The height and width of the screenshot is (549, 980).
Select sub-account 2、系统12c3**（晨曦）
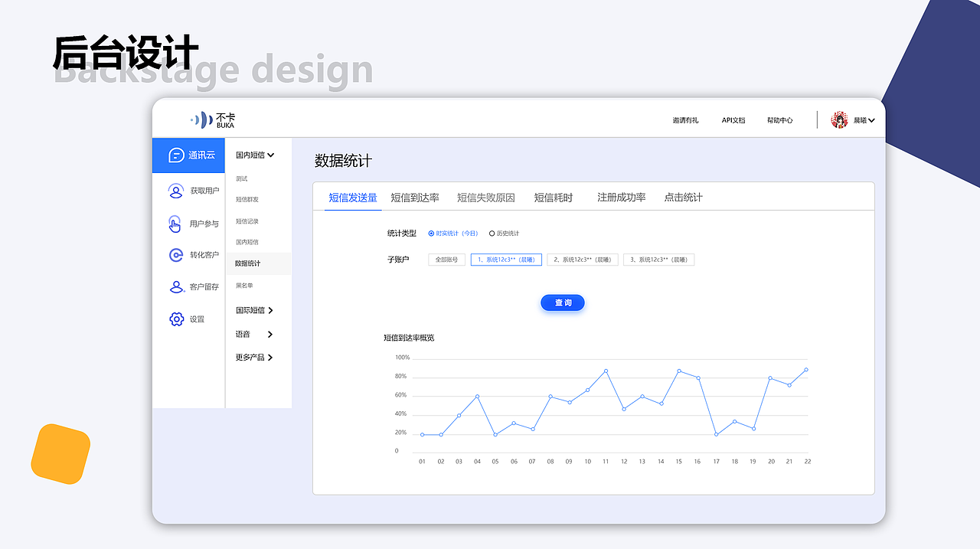point(583,259)
